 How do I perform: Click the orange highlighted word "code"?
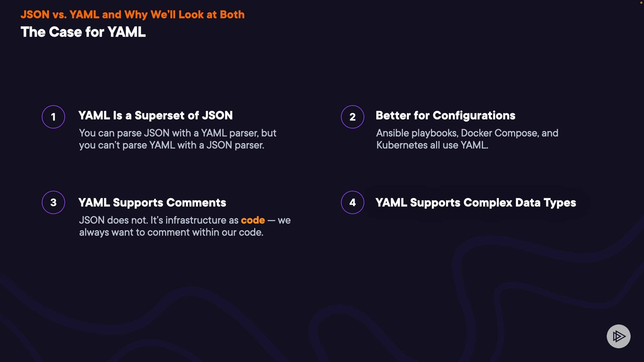[253, 220]
